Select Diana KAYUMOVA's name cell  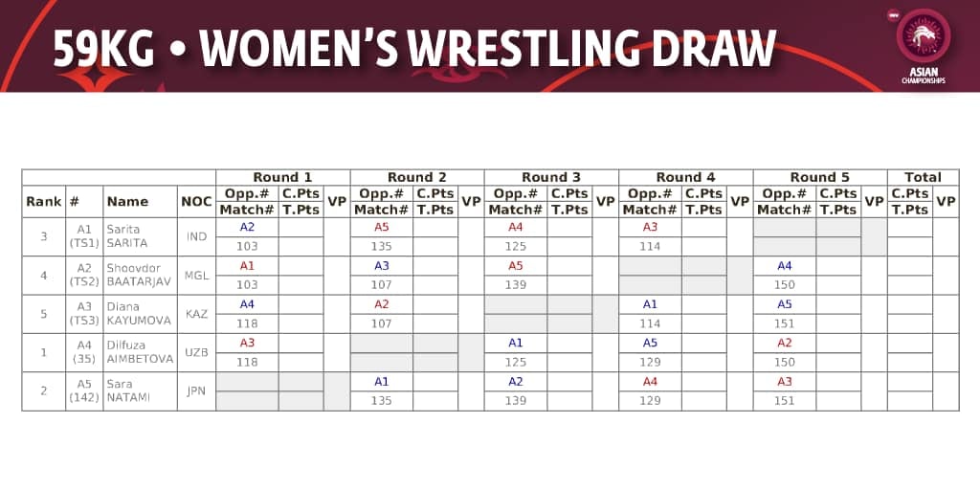(x=140, y=314)
